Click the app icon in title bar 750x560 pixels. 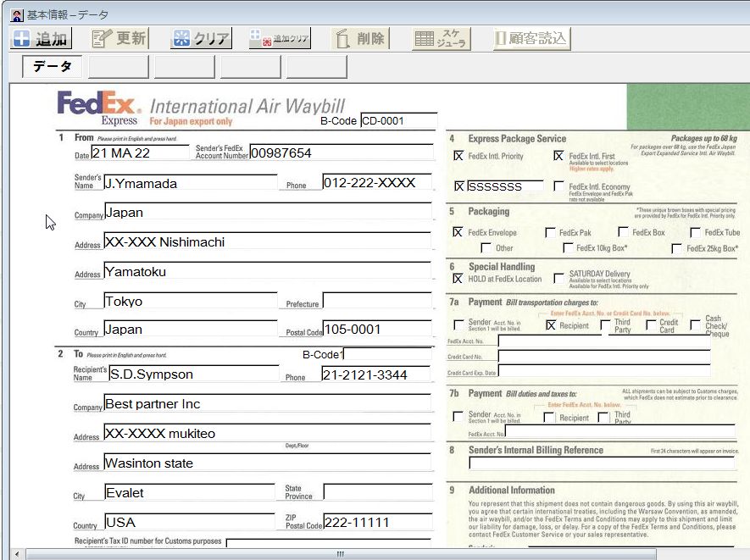click(x=17, y=15)
